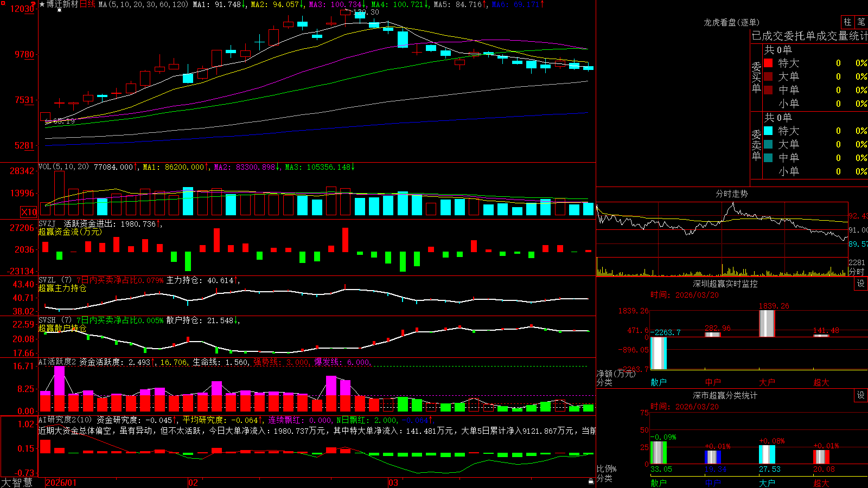
Task: Click the 超赢资金流(万元) indicator label
Action: point(70,232)
